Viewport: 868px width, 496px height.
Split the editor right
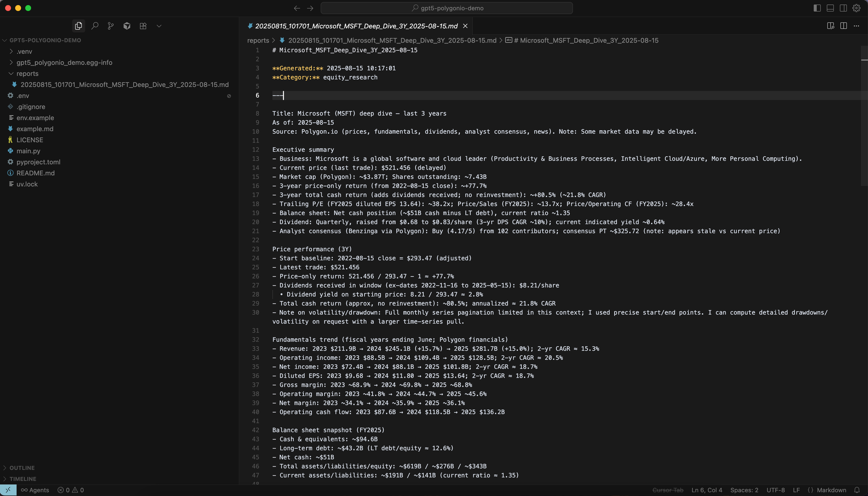coord(843,26)
